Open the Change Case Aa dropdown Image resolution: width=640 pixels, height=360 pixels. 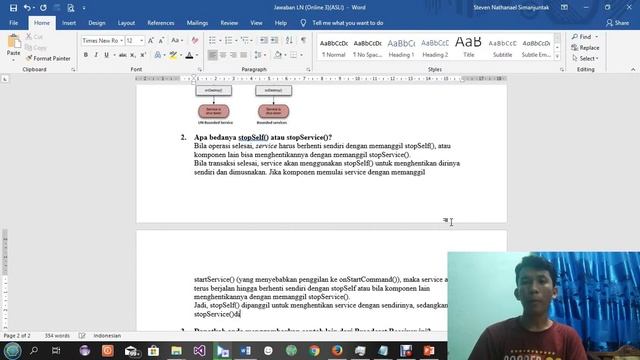click(177, 40)
